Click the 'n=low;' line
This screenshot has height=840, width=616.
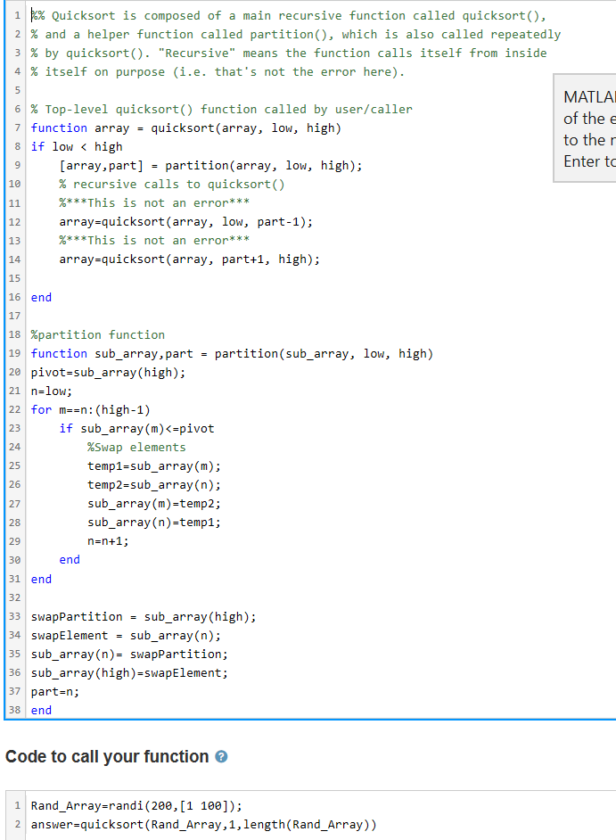52,391
